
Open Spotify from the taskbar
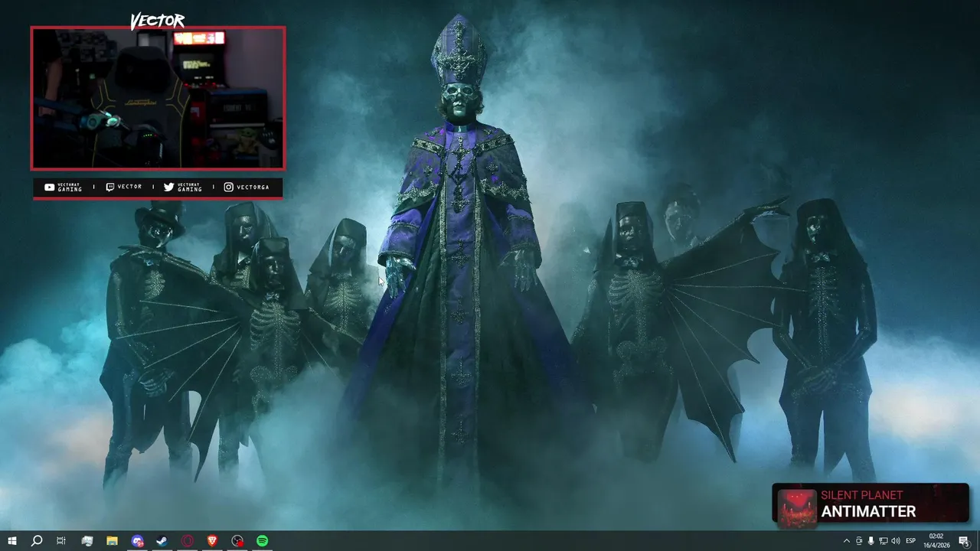click(x=263, y=541)
